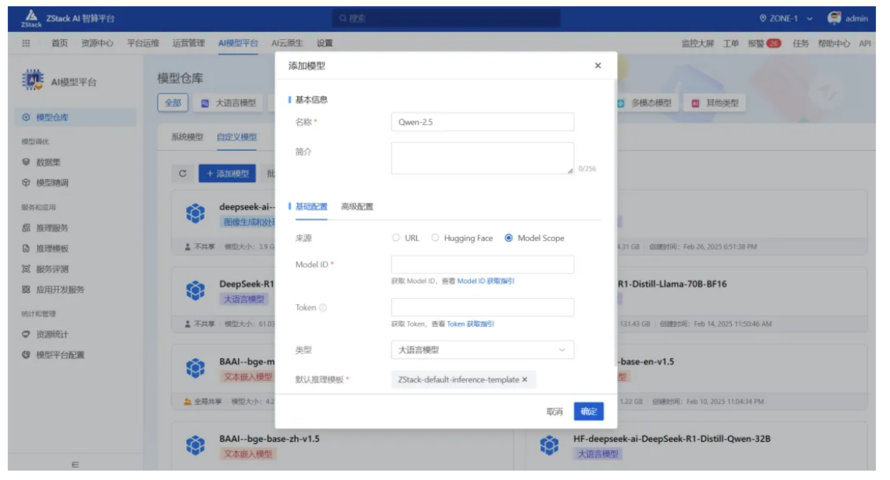Image resolution: width=890 pixels, height=480 pixels.
Task: Open the 自定义模型 tab
Action: (237, 137)
